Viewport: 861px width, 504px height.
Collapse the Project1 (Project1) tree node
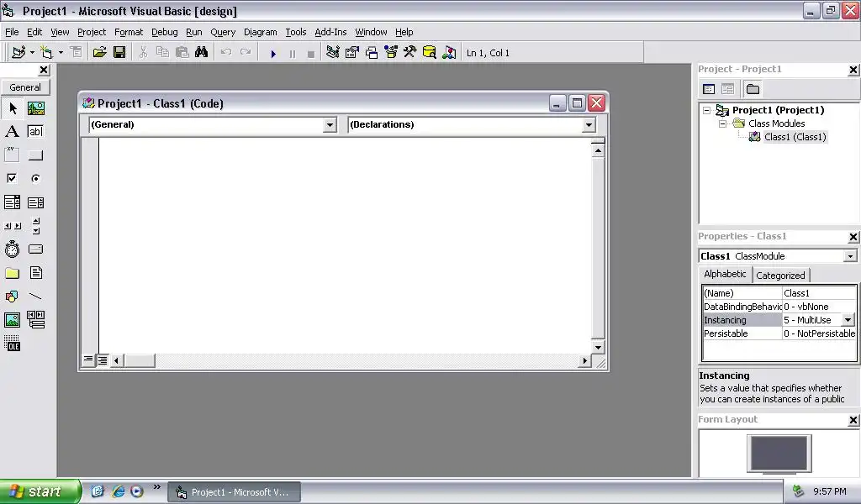[x=706, y=110]
